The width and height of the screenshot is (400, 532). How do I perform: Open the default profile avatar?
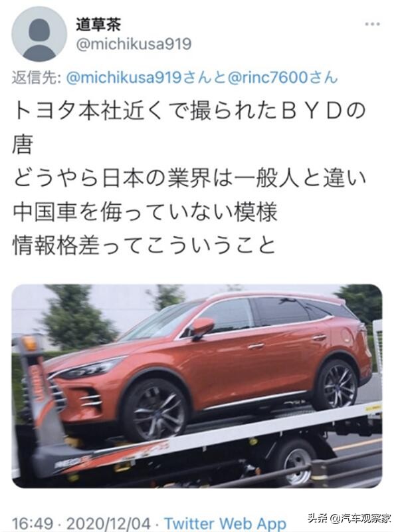tap(39, 34)
